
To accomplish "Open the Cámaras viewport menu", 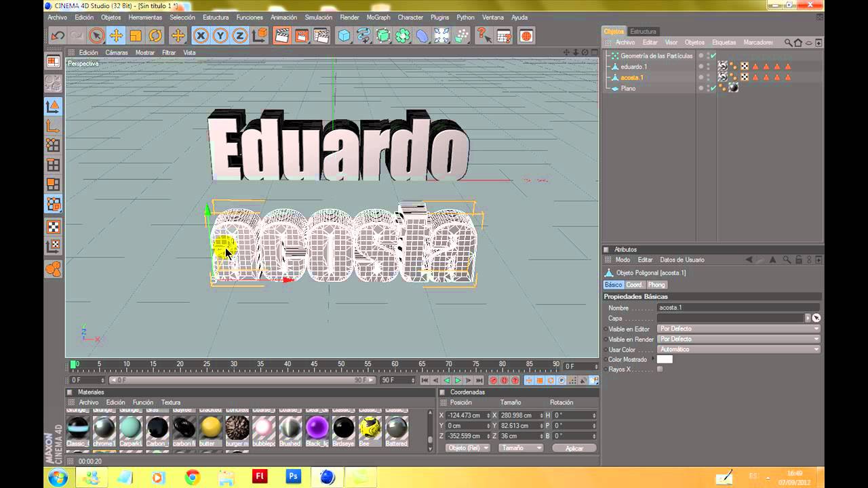I will (x=117, y=52).
